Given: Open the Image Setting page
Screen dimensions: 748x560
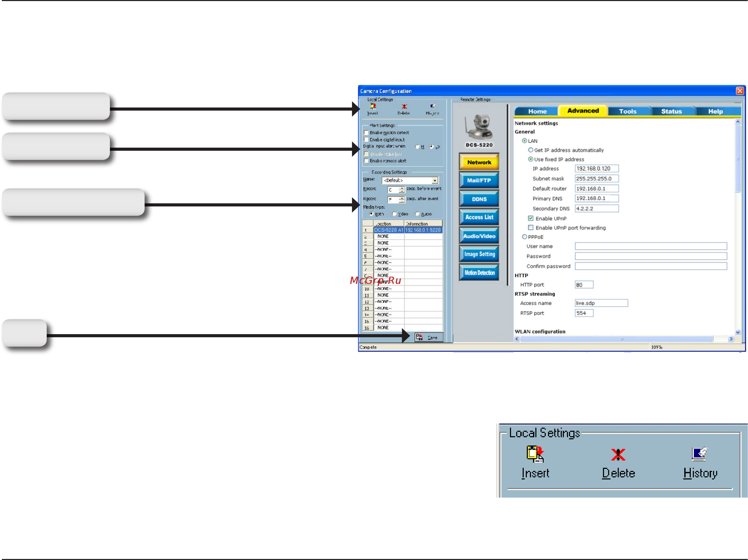Looking at the screenshot, I should click(479, 254).
